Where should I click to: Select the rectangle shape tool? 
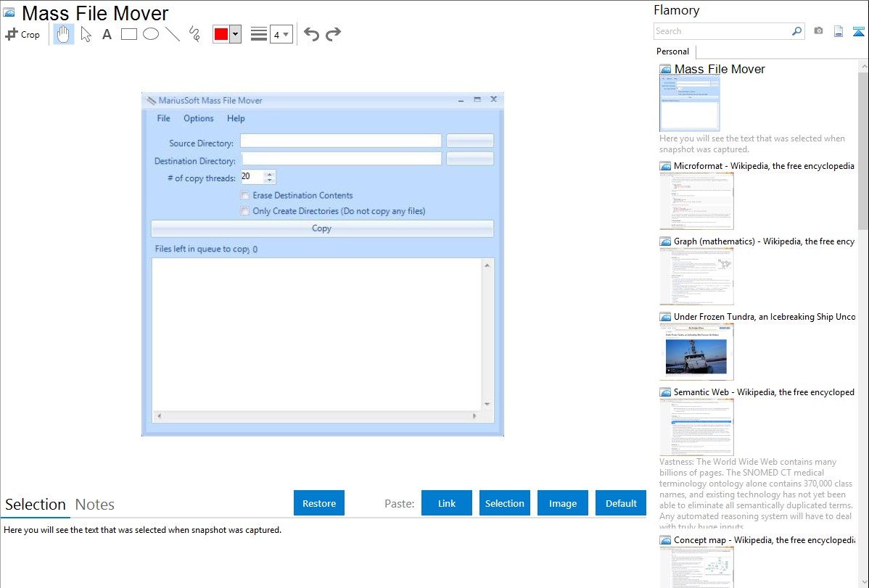pyautogui.click(x=129, y=34)
